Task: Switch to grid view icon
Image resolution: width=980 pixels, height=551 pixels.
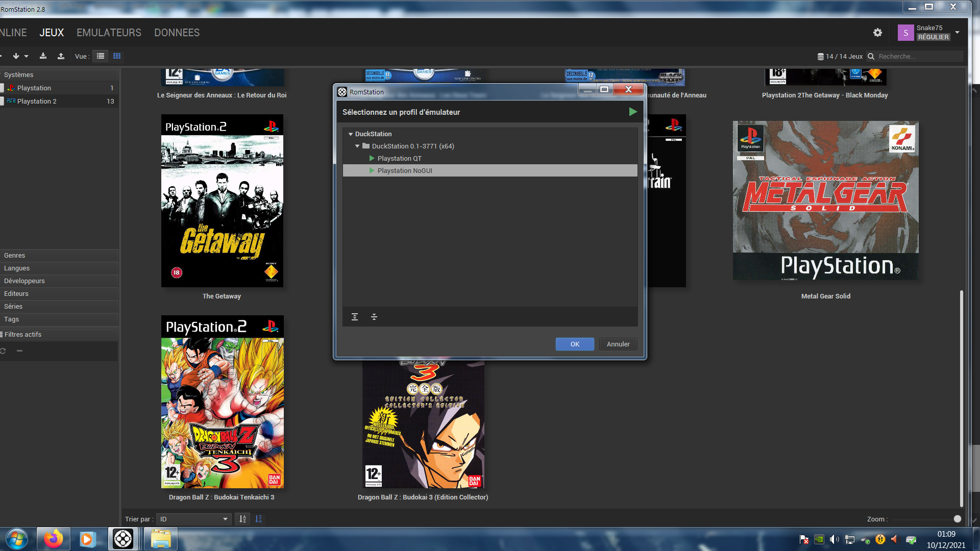Action: click(x=117, y=56)
